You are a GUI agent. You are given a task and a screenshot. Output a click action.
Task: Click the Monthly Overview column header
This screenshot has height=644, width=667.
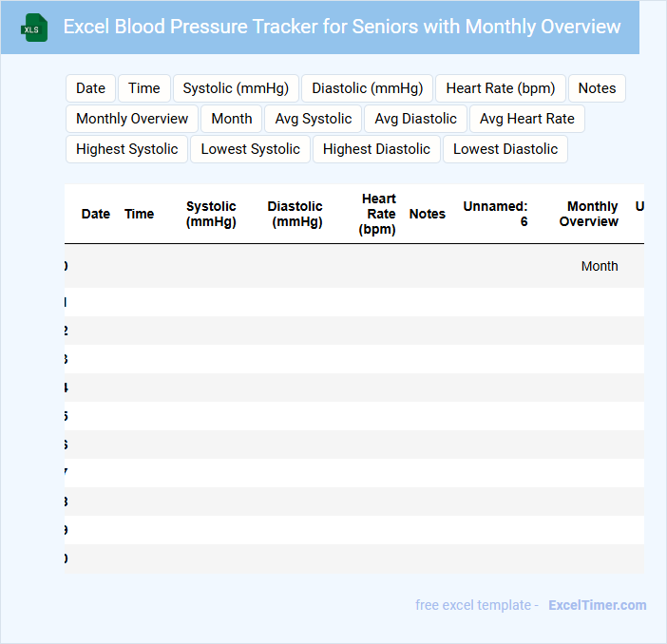coord(589,214)
